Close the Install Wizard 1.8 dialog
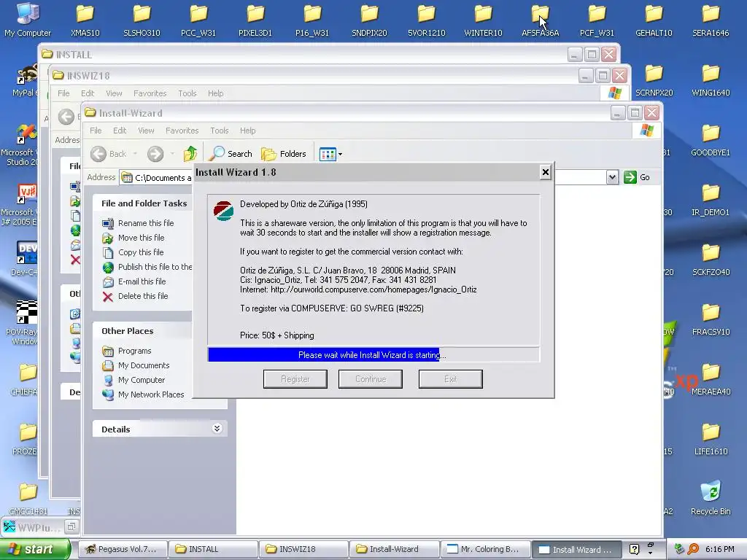Viewport: 747px width, 560px height. pos(546,172)
